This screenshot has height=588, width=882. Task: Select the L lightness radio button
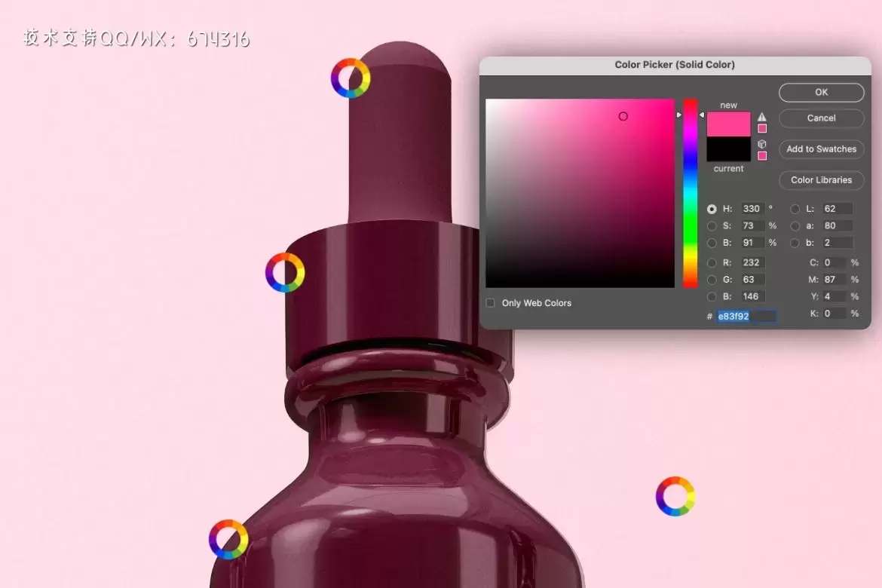click(x=795, y=209)
